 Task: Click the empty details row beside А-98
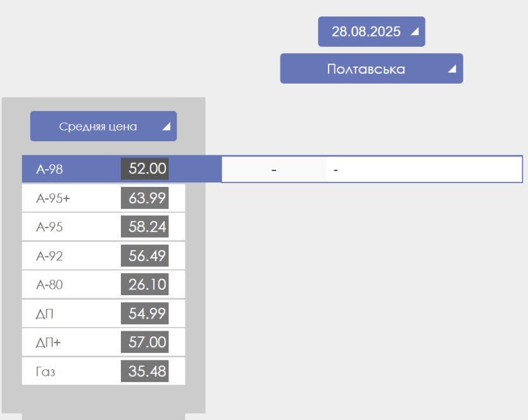372,170
